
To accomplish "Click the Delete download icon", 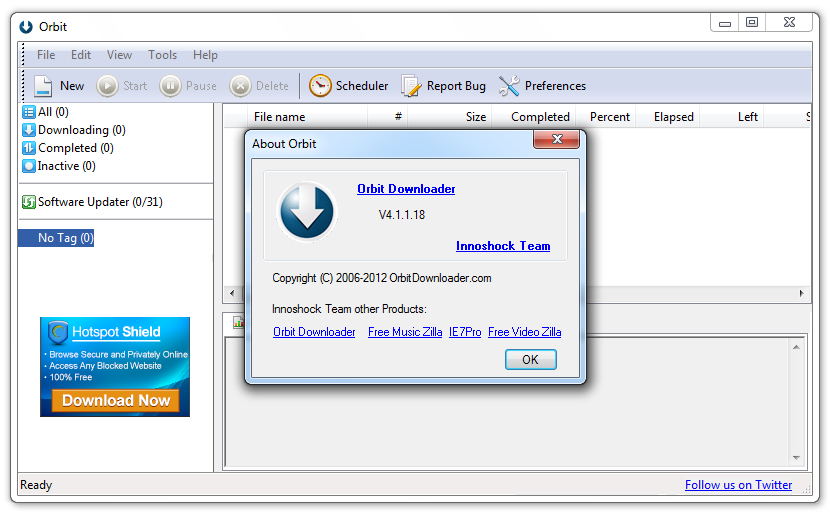I will 240,86.
